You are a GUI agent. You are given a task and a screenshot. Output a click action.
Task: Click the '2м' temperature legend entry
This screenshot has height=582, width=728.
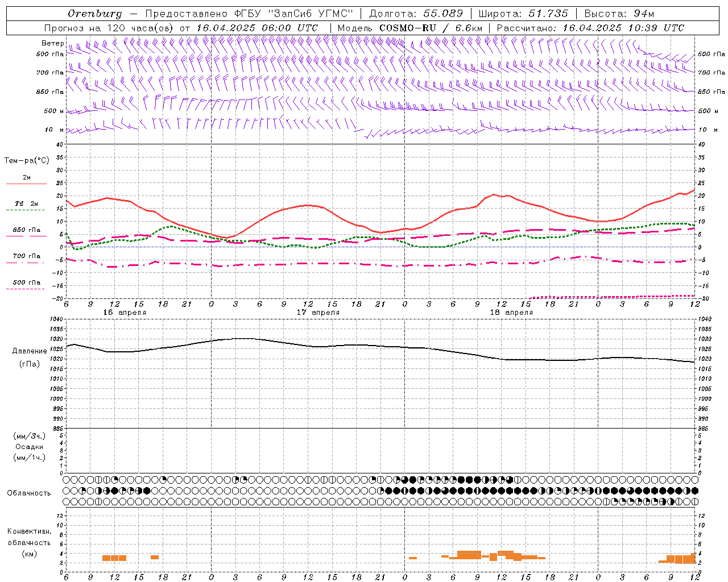click(27, 178)
